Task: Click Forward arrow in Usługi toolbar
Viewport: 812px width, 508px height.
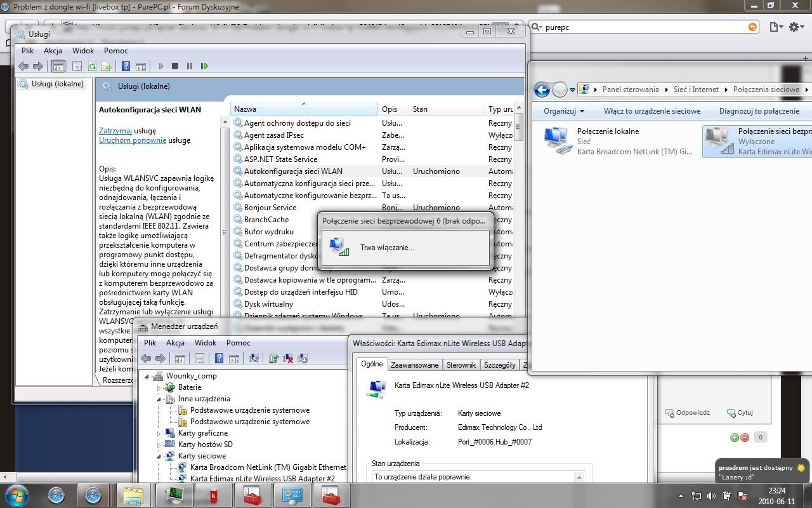Action: 38,66
